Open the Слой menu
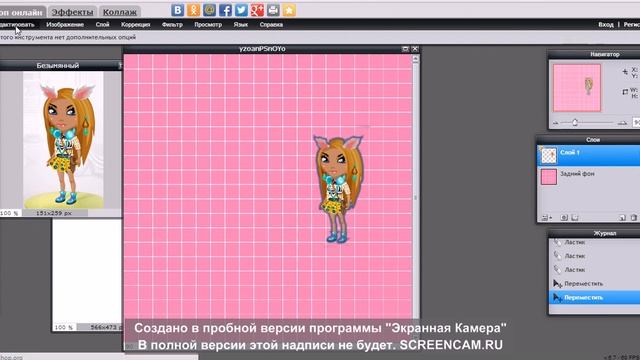Screen dimensions: 640x360 (102, 24)
